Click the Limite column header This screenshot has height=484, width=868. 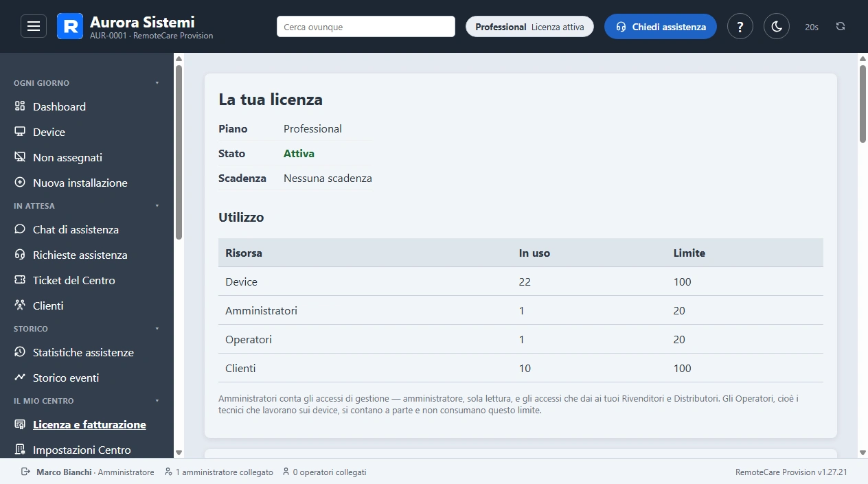(x=689, y=253)
